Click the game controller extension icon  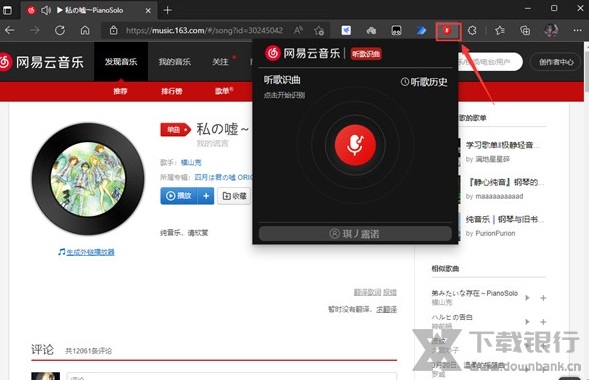[396, 30]
